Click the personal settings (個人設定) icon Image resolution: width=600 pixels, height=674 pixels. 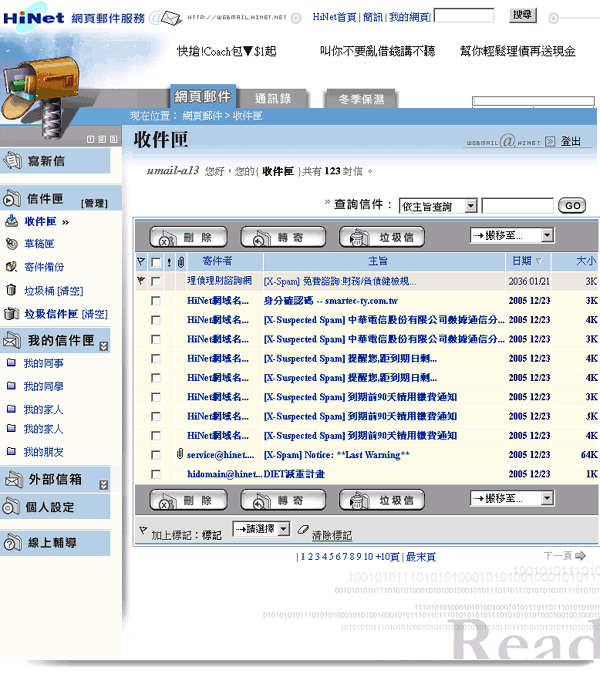pos(12,507)
